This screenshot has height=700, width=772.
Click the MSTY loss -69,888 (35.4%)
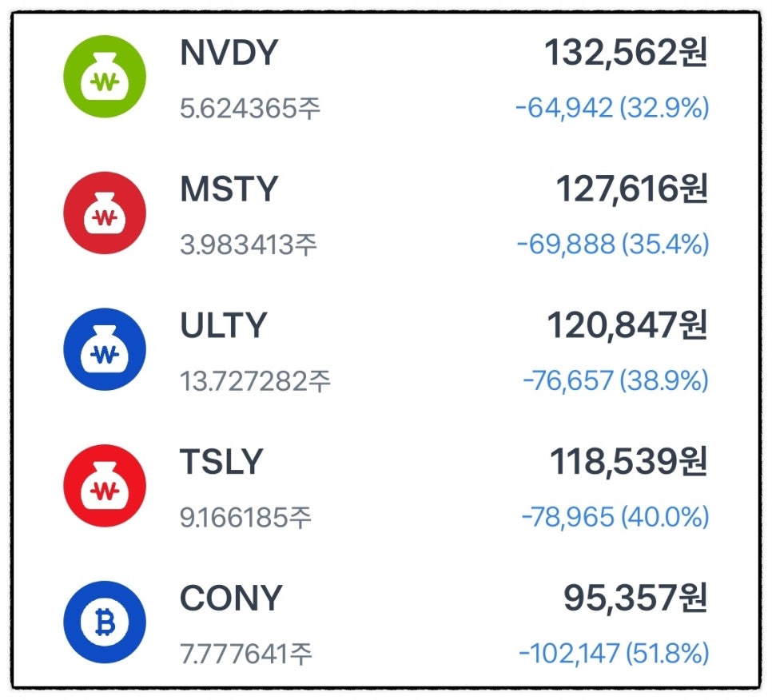click(x=613, y=245)
